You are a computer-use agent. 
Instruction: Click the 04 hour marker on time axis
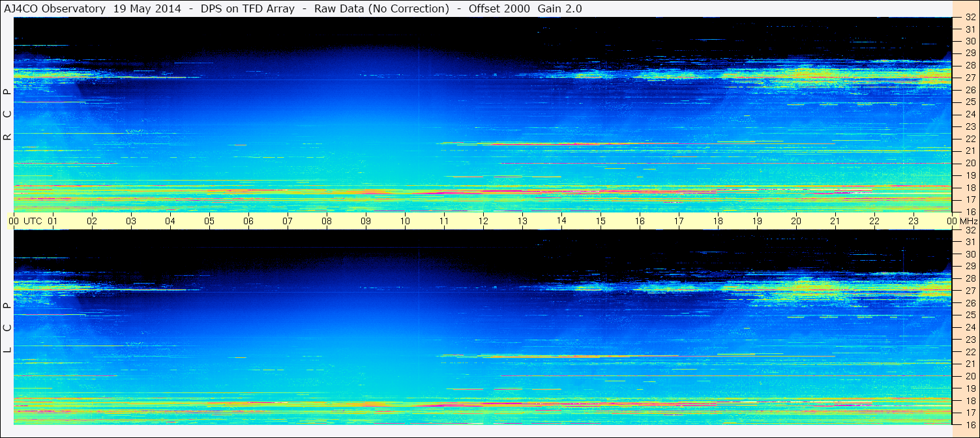coord(170,221)
